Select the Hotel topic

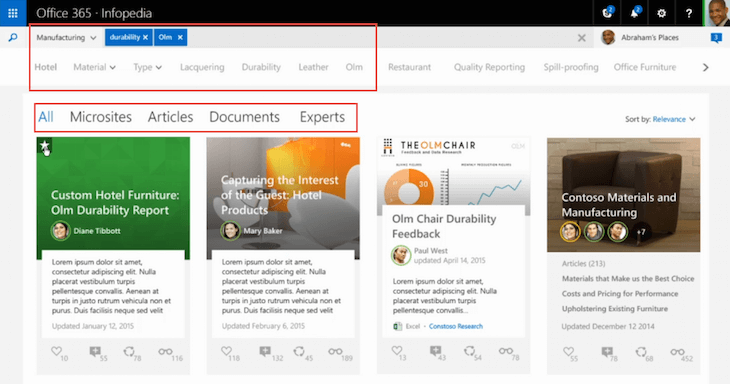point(46,67)
